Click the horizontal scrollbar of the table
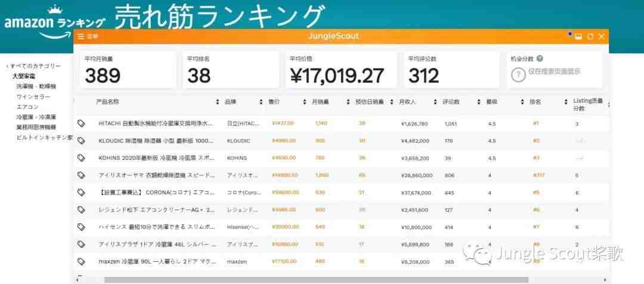The height and width of the screenshot is (284, 644). tap(316, 280)
